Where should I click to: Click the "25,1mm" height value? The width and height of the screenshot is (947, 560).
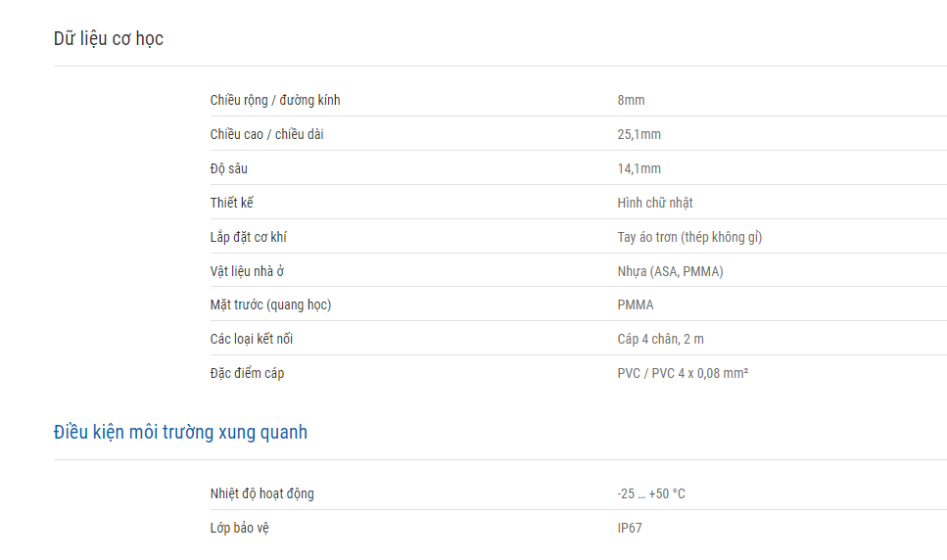(639, 134)
